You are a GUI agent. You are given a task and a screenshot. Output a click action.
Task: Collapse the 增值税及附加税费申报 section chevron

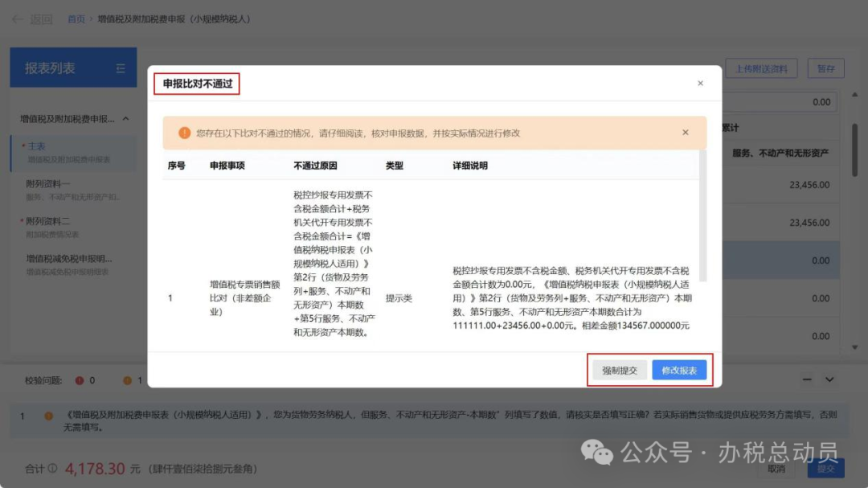pyautogui.click(x=125, y=117)
